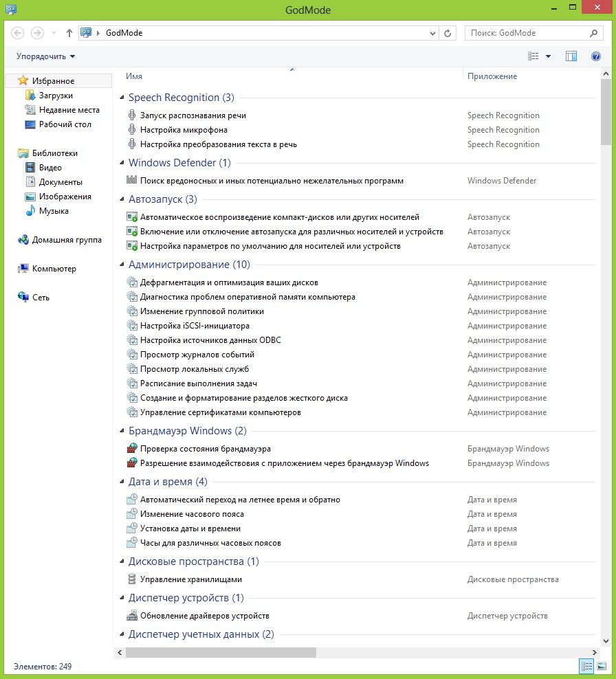616x679 pixels.
Task: Collapse the Диспетчер устройств group
Action: [122, 598]
